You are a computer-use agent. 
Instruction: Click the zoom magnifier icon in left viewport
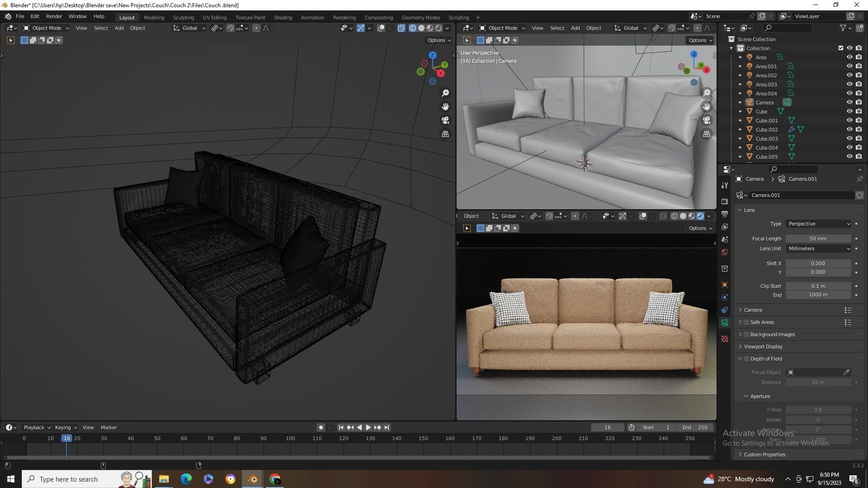pyautogui.click(x=445, y=93)
